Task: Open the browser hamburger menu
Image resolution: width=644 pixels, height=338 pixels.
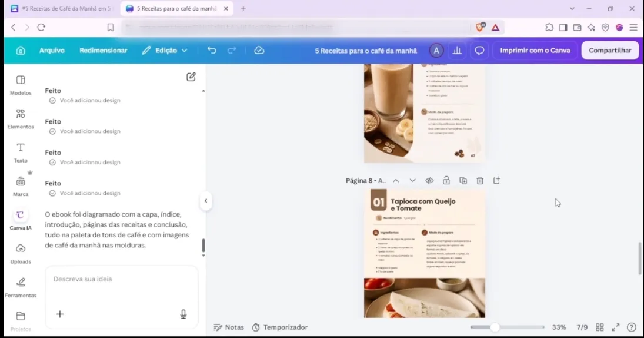Action: 633,28
